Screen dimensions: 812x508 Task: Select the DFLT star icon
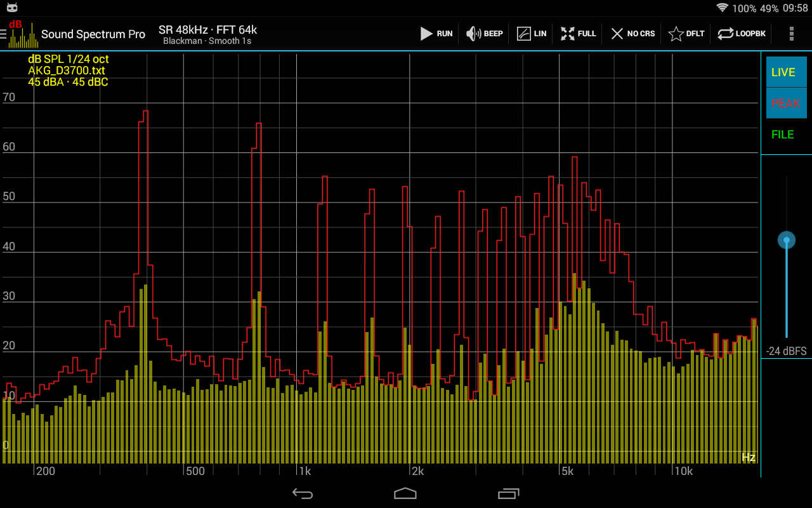coord(676,34)
